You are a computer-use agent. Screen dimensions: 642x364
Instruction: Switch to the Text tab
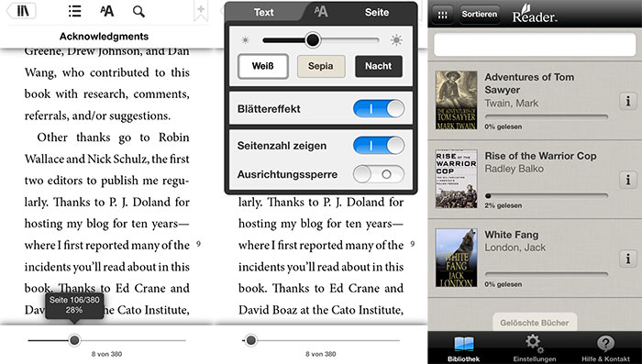coord(264,13)
